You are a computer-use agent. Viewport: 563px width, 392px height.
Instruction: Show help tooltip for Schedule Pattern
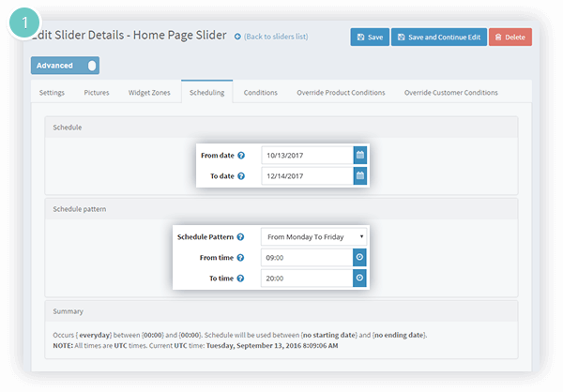(240, 237)
